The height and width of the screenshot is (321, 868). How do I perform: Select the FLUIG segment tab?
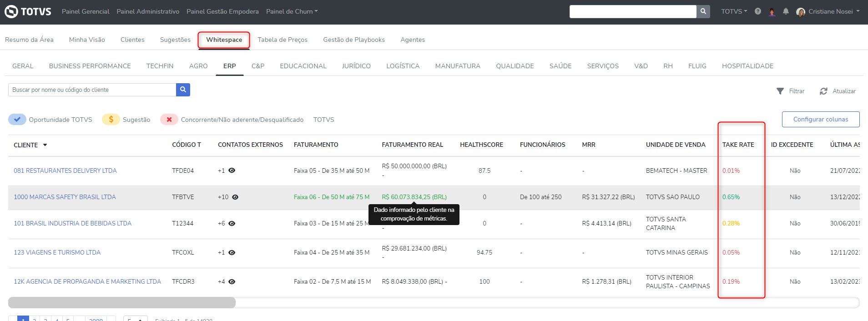(697, 66)
